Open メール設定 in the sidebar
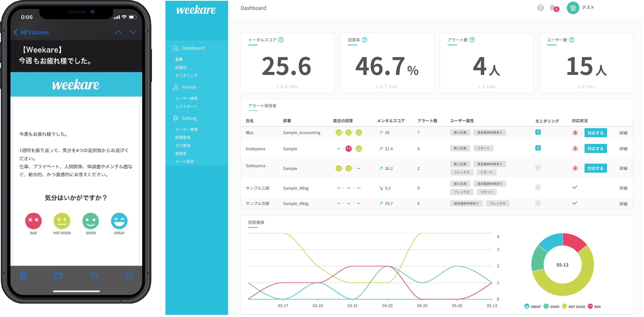 click(x=185, y=161)
